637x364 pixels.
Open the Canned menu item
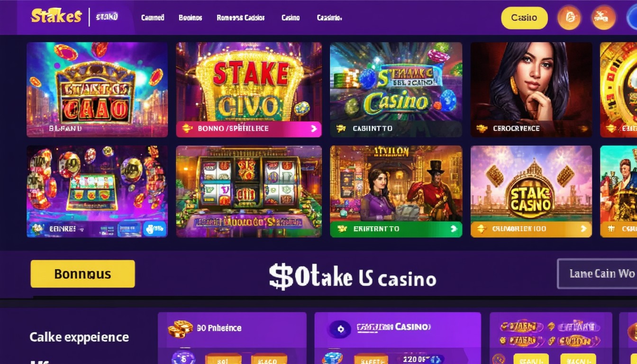153,18
